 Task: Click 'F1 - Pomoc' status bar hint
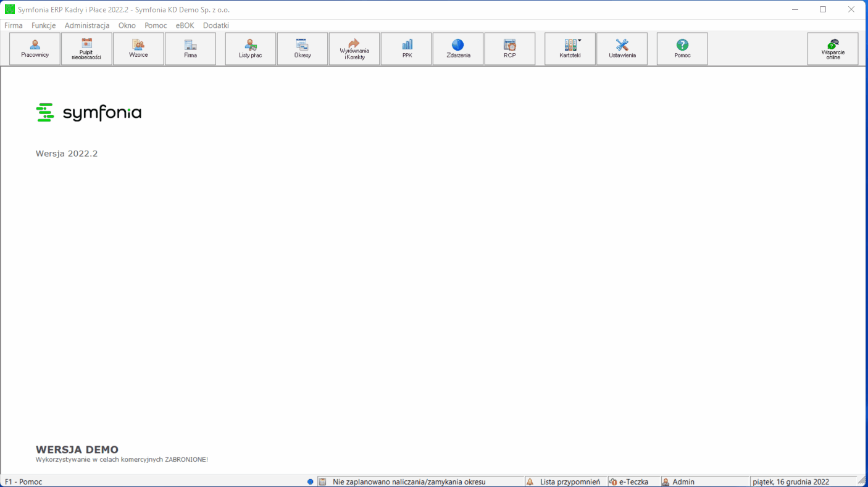23,481
